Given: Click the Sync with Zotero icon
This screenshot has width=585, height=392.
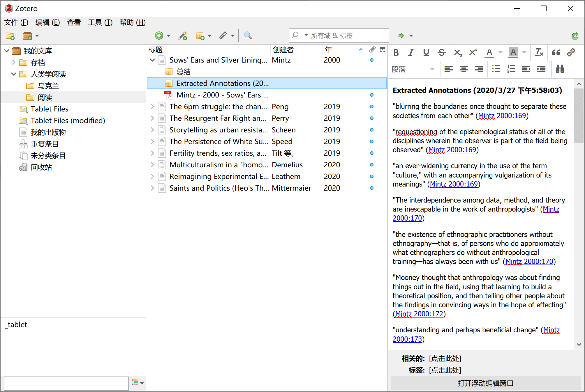Looking at the screenshot, I should [x=575, y=36].
